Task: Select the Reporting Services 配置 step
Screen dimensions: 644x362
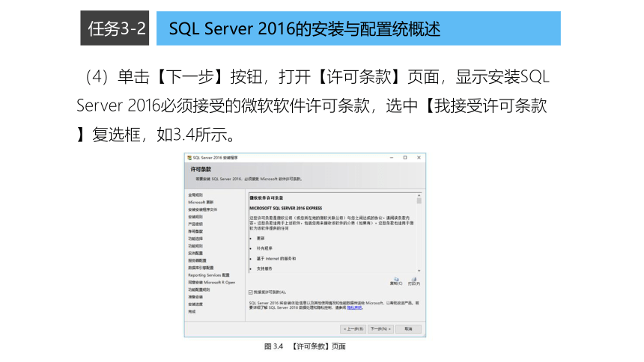Action: pyautogui.click(x=209, y=275)
